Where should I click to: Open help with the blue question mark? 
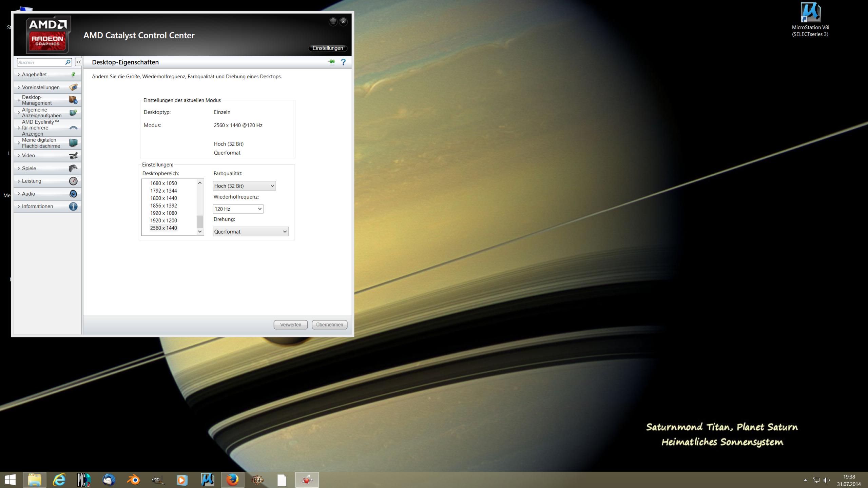343,62
